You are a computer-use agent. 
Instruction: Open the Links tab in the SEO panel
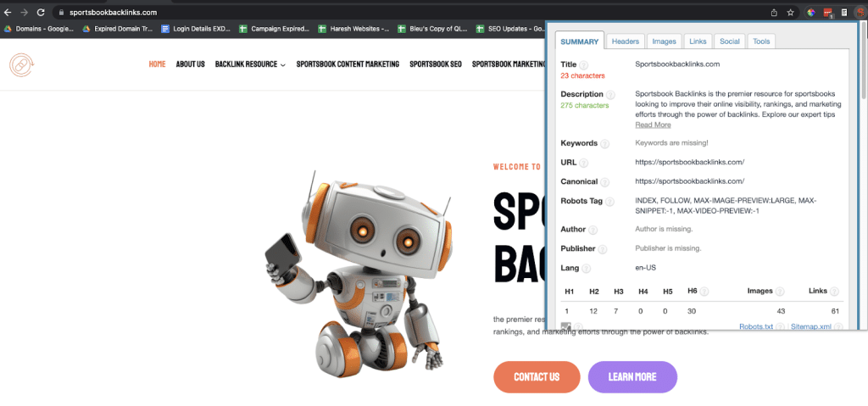click(x=698, y=42)
